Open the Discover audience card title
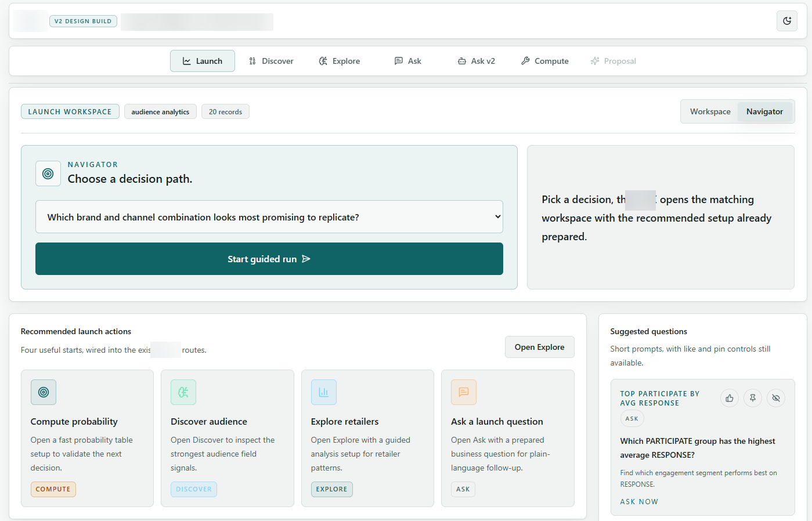Image resolution: width=812 pixels, height=521 pixels. 209,422
